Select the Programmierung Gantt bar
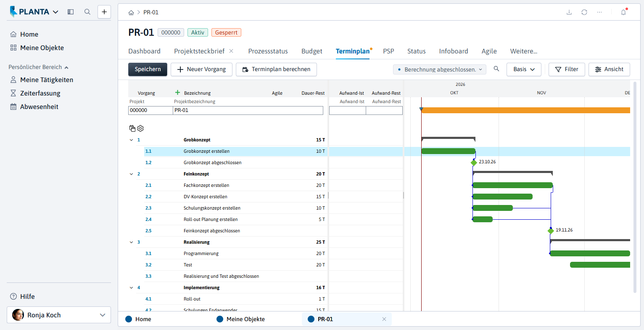The image size is (644, 330). tap(590, 253)
